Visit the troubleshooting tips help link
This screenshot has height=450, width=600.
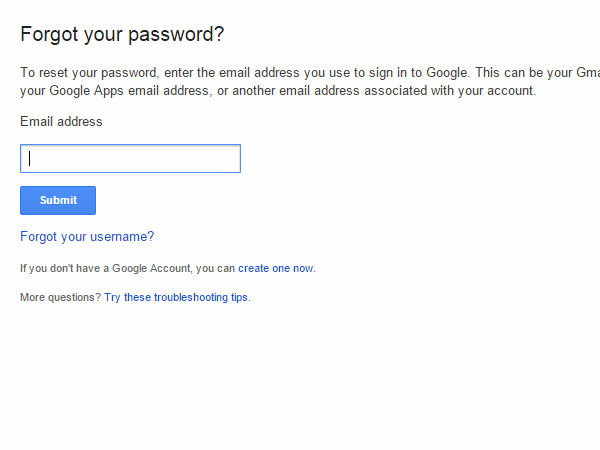coord(185,297)
